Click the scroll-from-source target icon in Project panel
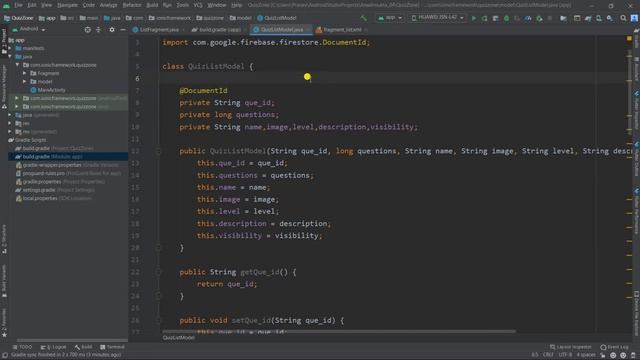Viewport: 640px width, 360px height. [87, 30]
